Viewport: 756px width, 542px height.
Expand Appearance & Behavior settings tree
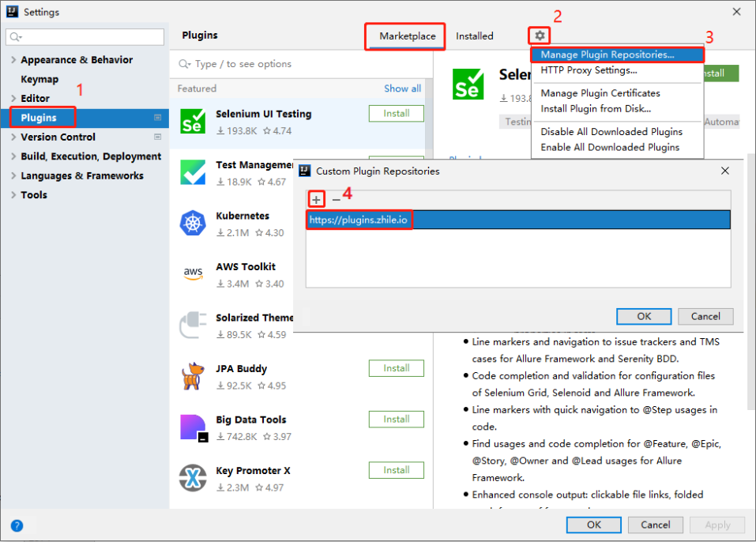13,60
